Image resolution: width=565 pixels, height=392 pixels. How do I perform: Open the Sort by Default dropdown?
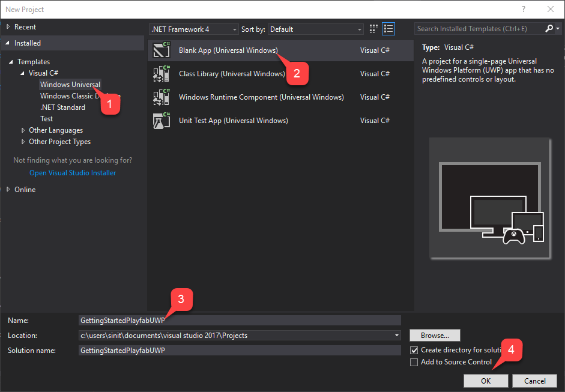(x=359, y=28)
